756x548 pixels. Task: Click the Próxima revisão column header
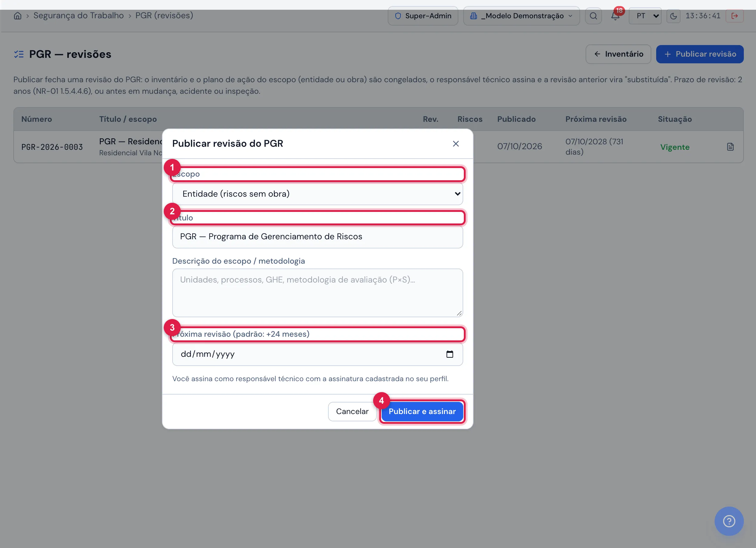coord(596,119)
